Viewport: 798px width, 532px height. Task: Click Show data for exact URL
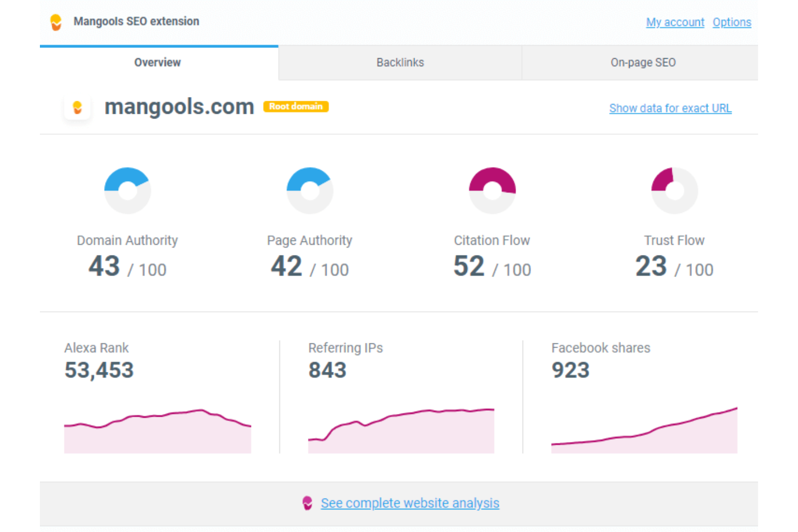[x=670, y=108]
